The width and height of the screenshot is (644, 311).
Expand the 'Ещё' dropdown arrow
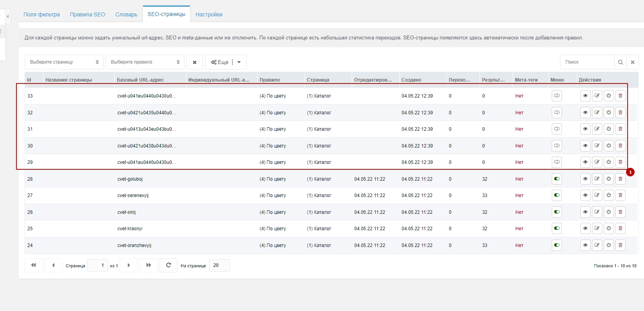click(239, 62)
